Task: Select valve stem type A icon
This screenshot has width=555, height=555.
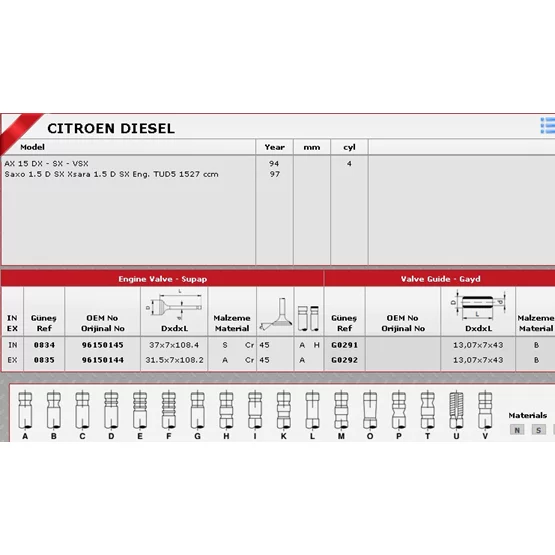Action: (25, 410)
